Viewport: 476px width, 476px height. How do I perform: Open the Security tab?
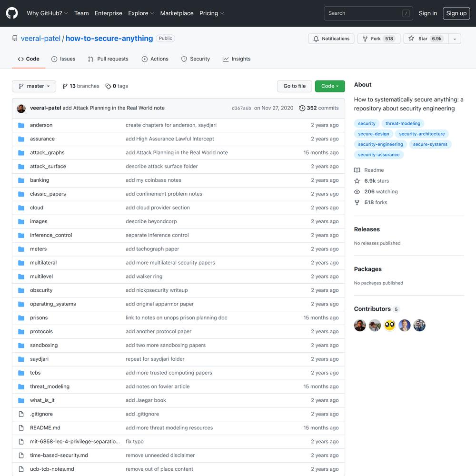[x=196, y=59]
